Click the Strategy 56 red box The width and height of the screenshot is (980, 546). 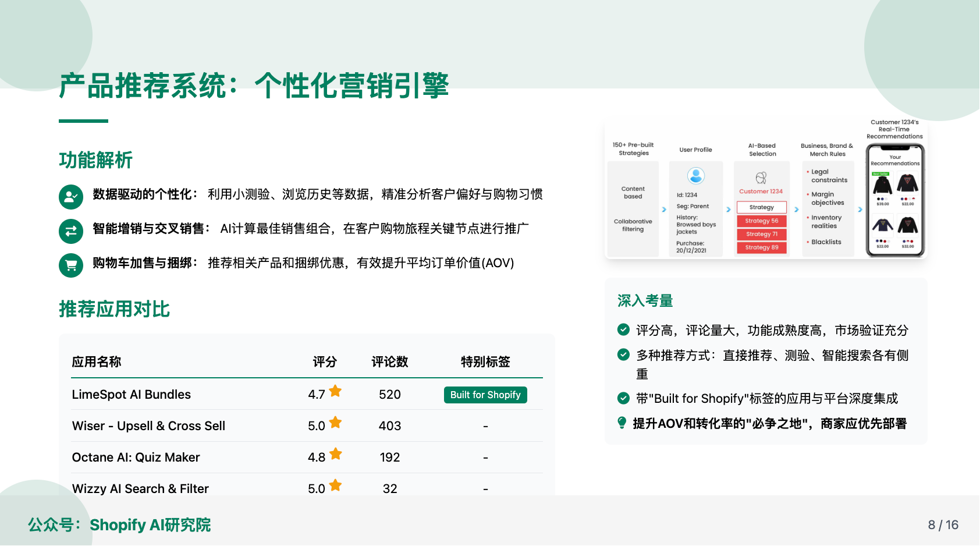pyautogui.click(x=762, y=221)
